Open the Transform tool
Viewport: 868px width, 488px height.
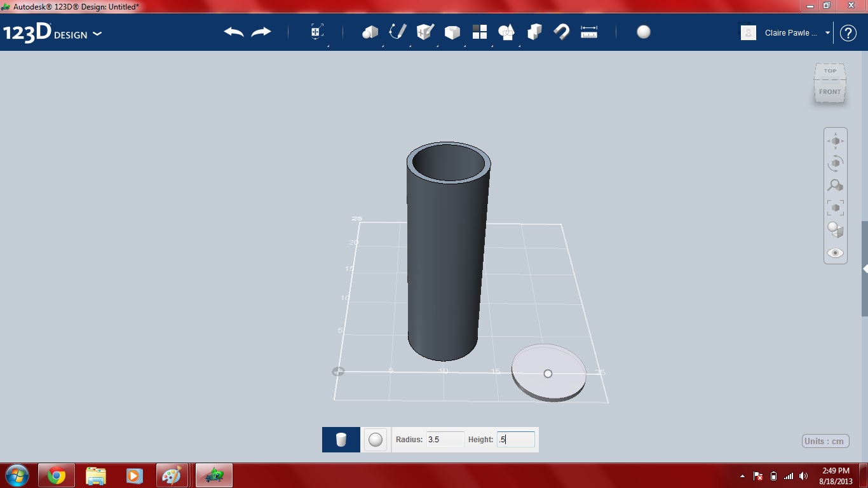tap(317, 32)
